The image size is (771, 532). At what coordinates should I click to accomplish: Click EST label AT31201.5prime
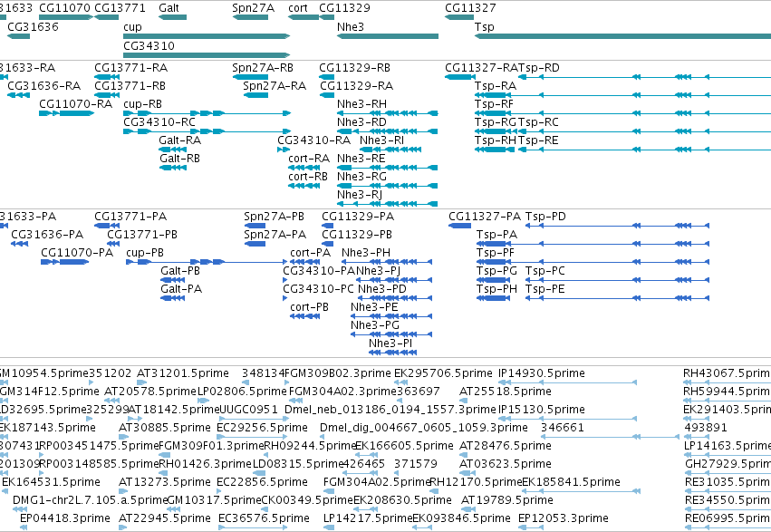pos(183,373)
